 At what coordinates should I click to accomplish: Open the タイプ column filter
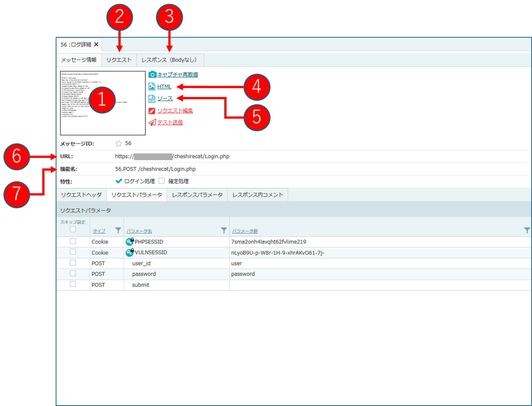[x=118, y=230]
